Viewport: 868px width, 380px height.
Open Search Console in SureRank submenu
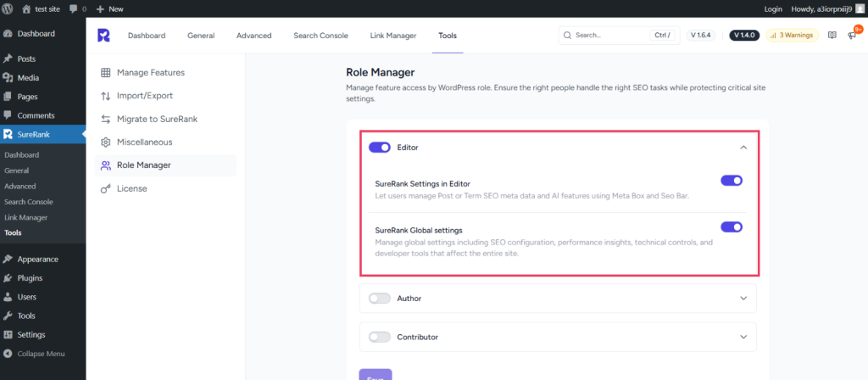click(x=29, y=202)
